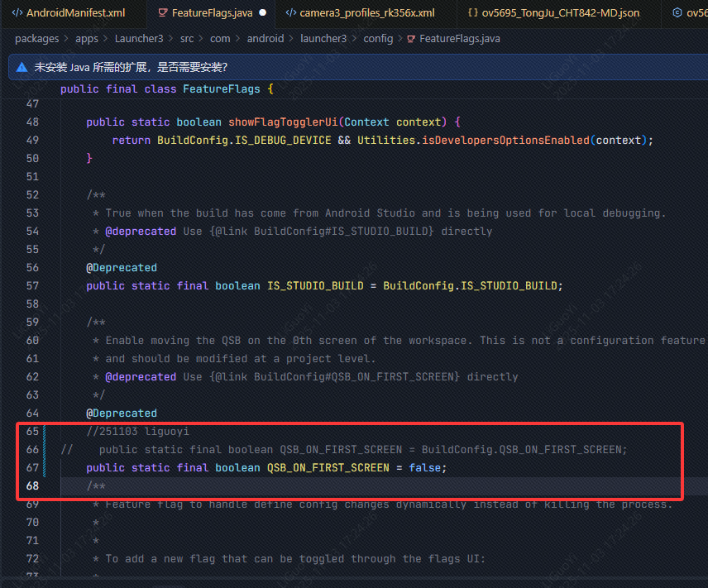
Task: Open the config breadcrumb dropdown
Action: 378,39
